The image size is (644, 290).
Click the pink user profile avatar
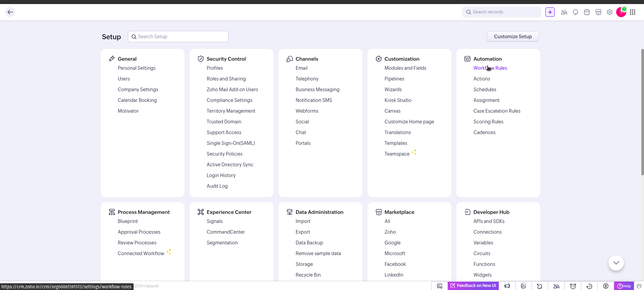coord(621,12)
